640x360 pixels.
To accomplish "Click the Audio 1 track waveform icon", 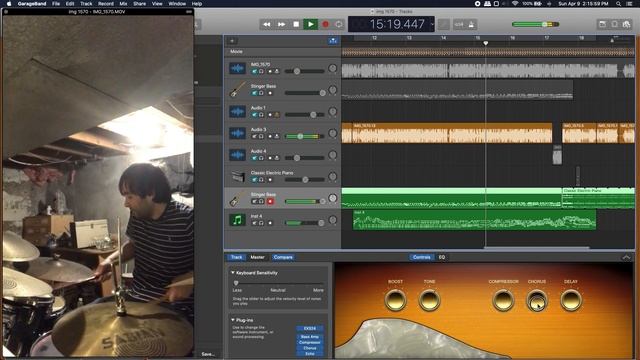I will coord(237,111).
